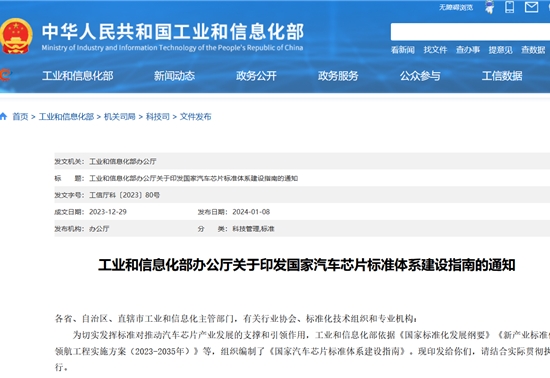The height and width of the screenshot is (378, 550).
Task: Click the home icon in breadcrumb
Action: (x=4, y=116)
